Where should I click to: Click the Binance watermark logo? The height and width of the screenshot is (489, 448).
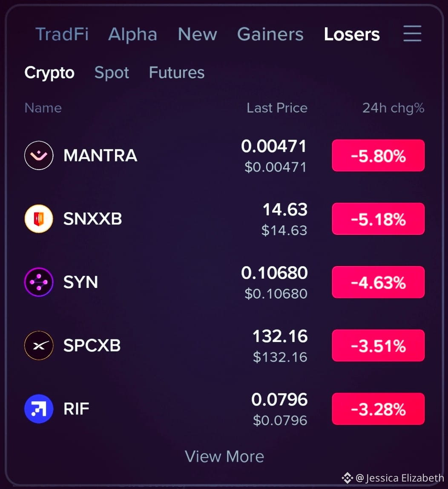(347, 478)
